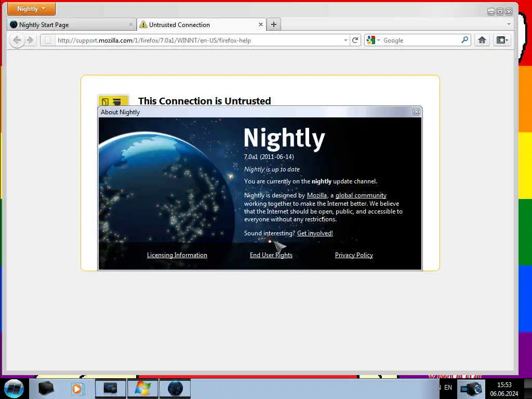532x399 pixels.
Task: Open the global community link
Action: tap(361, 195)
